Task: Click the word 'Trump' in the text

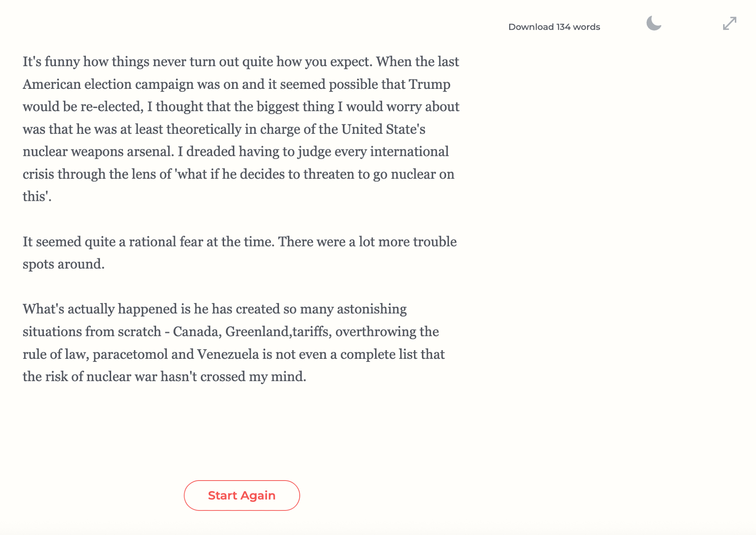Action: tap(429, 84)
